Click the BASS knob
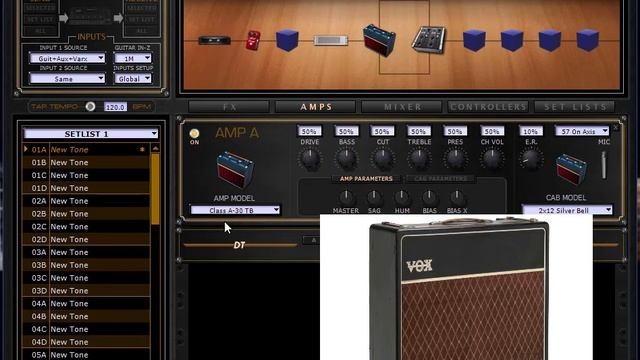 [346, 158]
